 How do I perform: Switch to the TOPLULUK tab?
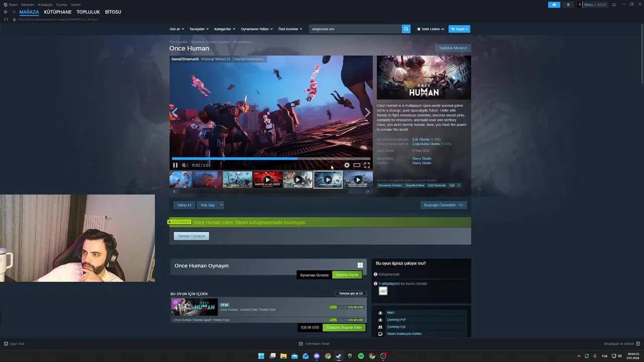tap(89, 12)
